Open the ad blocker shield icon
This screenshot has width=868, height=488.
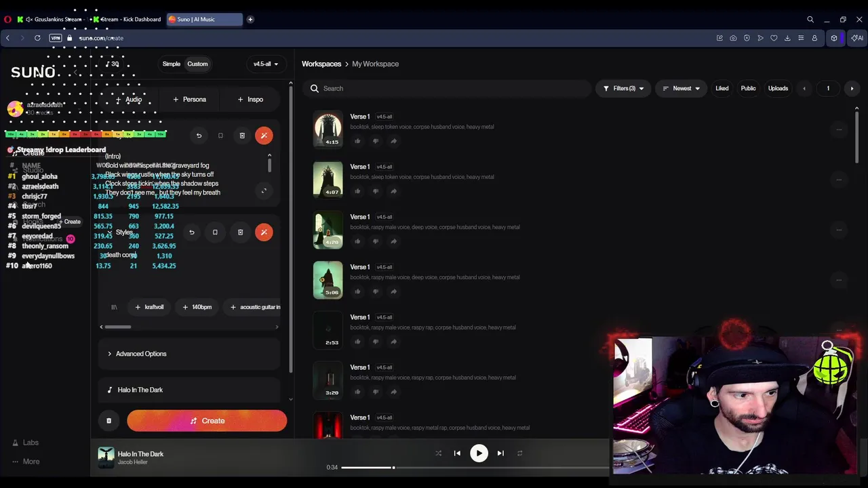(747, 38)
